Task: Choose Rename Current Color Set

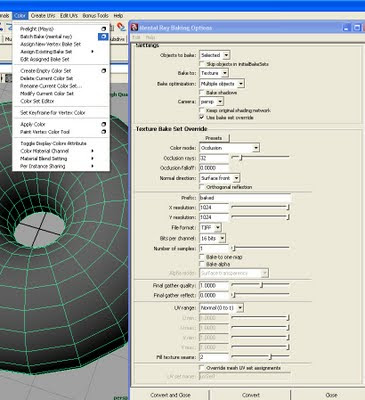Action: point(51,86)
